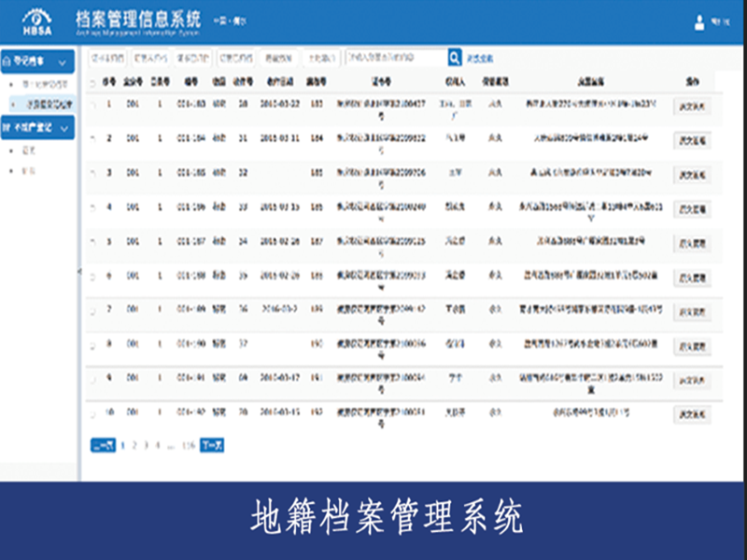Focus the search input field in the toolbar
The height and width of the screenshot is (560, 747).
pos(394,58)
